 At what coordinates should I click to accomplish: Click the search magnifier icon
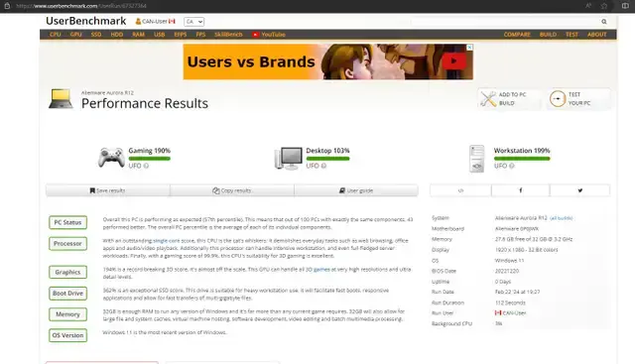click(x=604, y=22)
